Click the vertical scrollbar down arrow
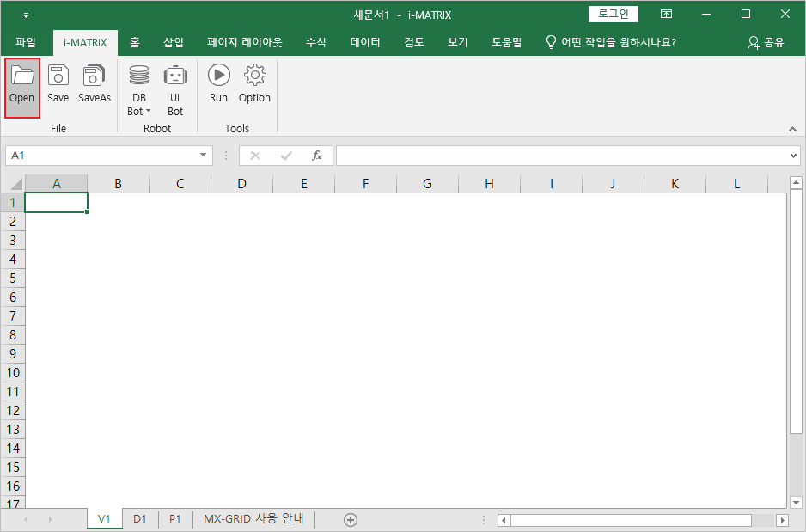 797,502
